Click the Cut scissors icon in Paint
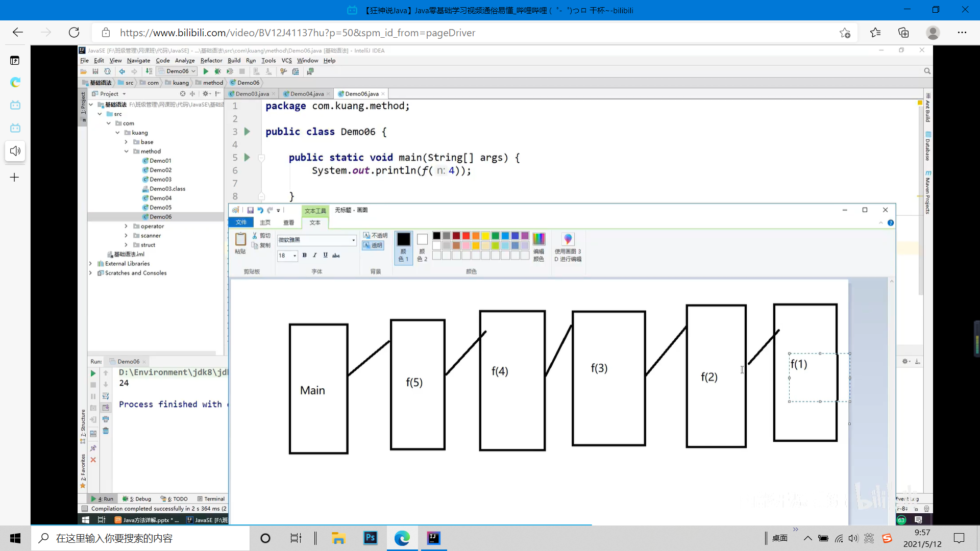This screenshot has width=980, height=551. click(255, 236)
